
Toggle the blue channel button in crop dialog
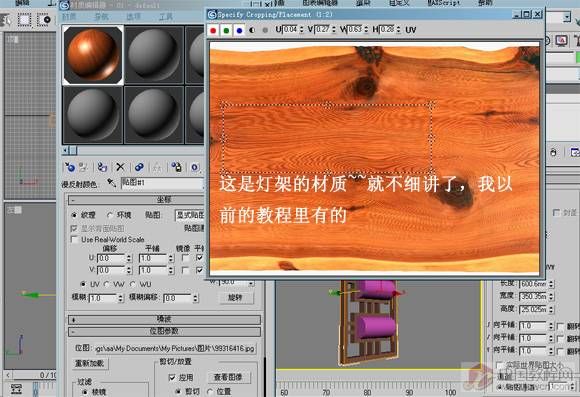click(x=239, y=30)
